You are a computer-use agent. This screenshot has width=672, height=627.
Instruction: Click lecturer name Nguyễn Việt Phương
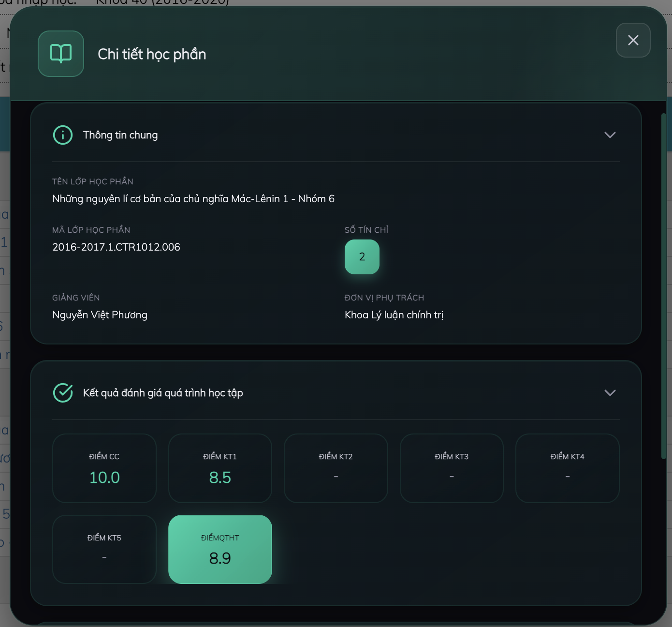[100, 315]
